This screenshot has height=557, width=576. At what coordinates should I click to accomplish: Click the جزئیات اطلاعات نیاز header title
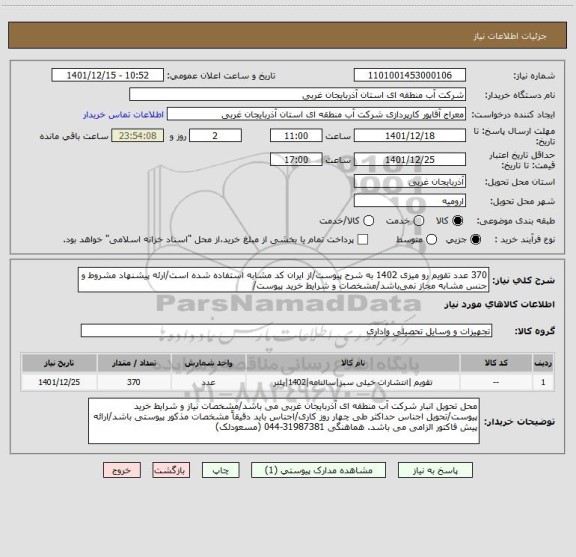[x=510, y=36]
